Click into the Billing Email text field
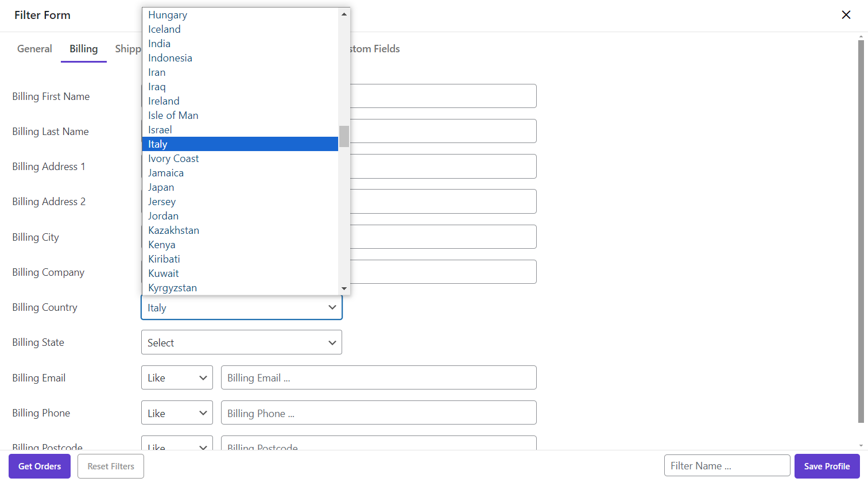This screenshot has height=482, width=868. (x=378, y=378)
